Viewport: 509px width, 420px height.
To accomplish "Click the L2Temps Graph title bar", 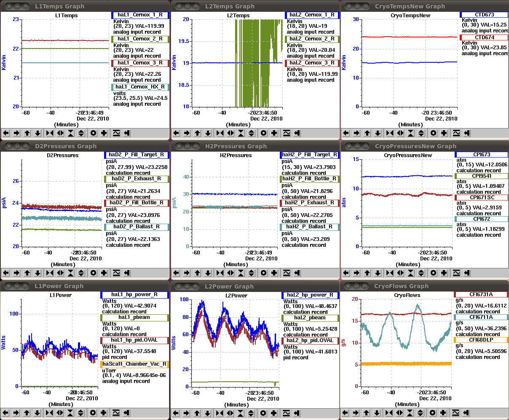I will pos(255,6).
